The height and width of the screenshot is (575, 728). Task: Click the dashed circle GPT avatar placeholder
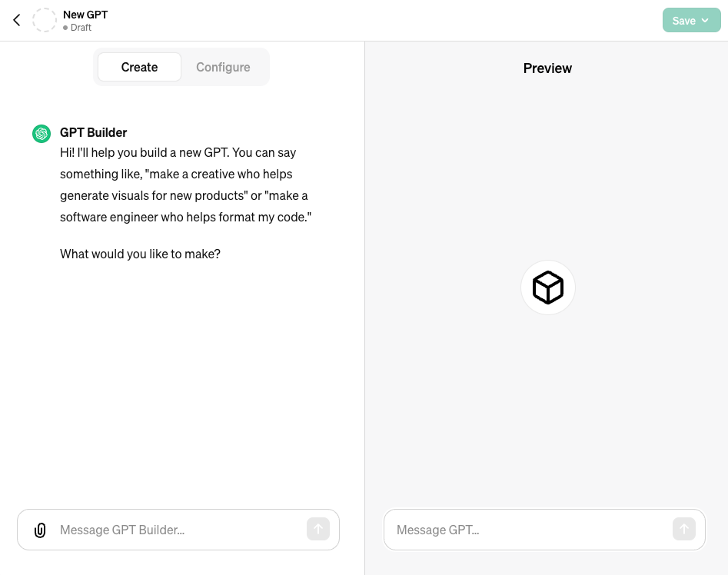click(45, 21)
